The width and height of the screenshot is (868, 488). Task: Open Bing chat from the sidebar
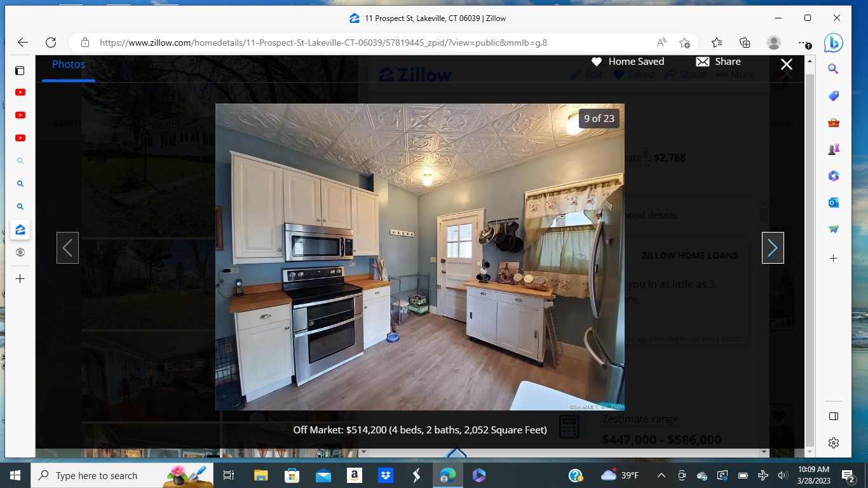click(834, 43)
